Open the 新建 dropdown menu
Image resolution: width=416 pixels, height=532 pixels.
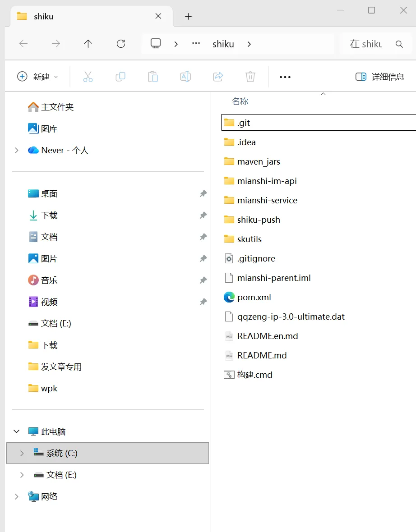coord(38,77)
